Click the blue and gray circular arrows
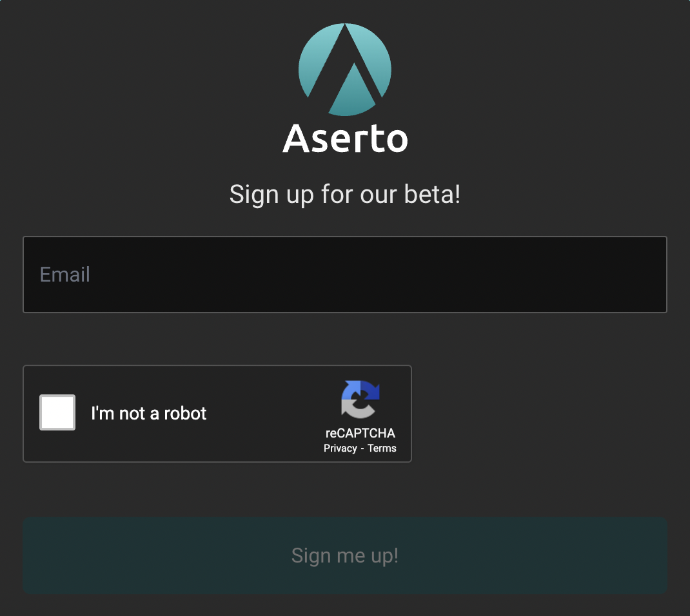690x616 pixels. click(360, 399)
